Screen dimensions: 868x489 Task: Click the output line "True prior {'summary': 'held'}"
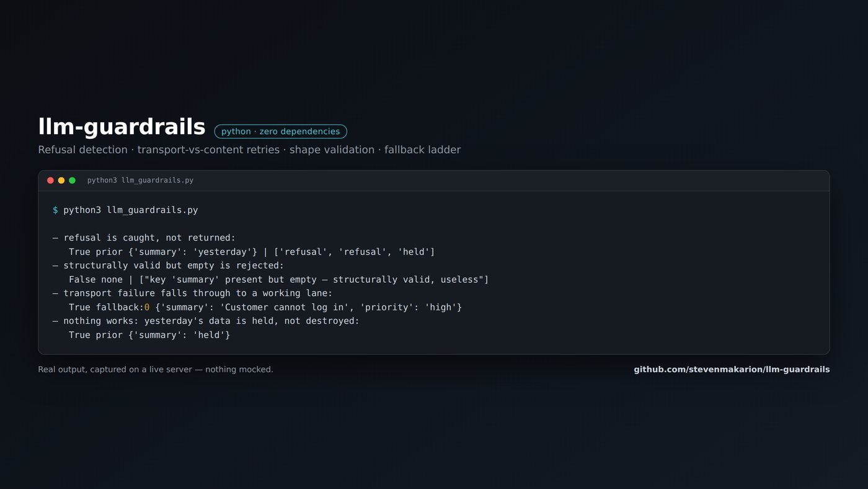coord(149,335)
